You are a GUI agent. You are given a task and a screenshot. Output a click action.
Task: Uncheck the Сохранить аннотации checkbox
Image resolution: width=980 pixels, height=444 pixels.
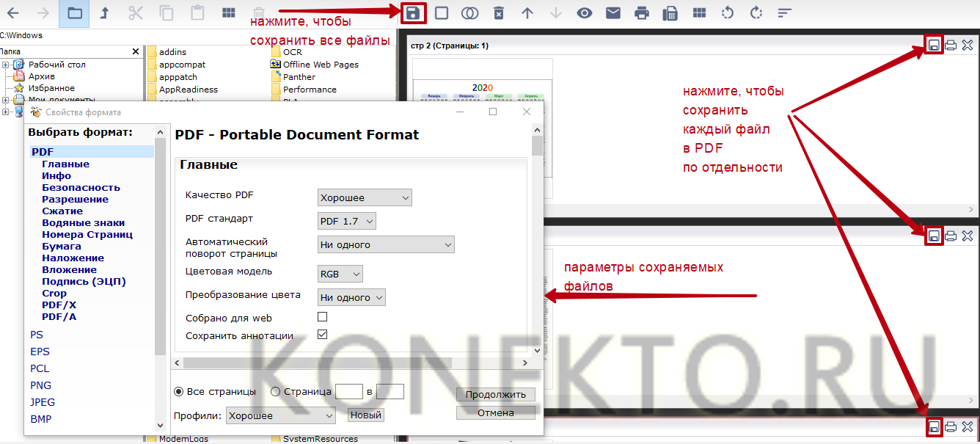pos(322,335)
